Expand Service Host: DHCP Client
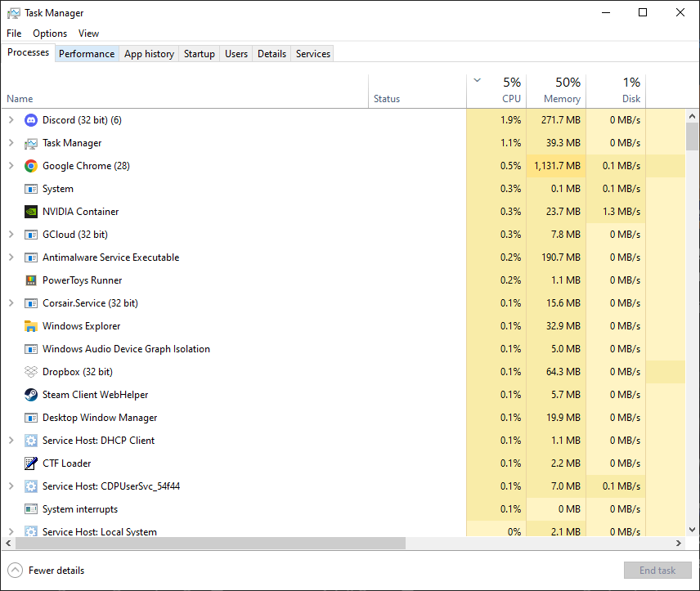The height and width of the screenshot is (591, 700). 11,440
